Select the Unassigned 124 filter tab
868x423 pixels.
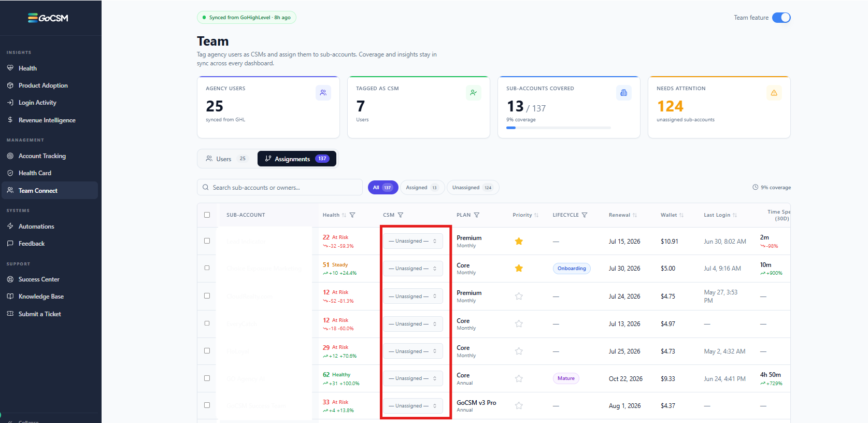473,188
